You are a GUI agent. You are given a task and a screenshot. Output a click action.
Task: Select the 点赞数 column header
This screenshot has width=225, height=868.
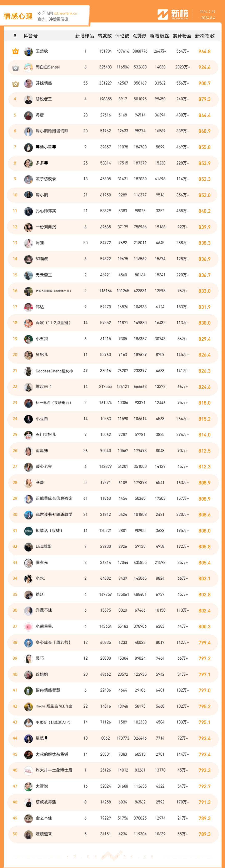[x=139, y=36]
